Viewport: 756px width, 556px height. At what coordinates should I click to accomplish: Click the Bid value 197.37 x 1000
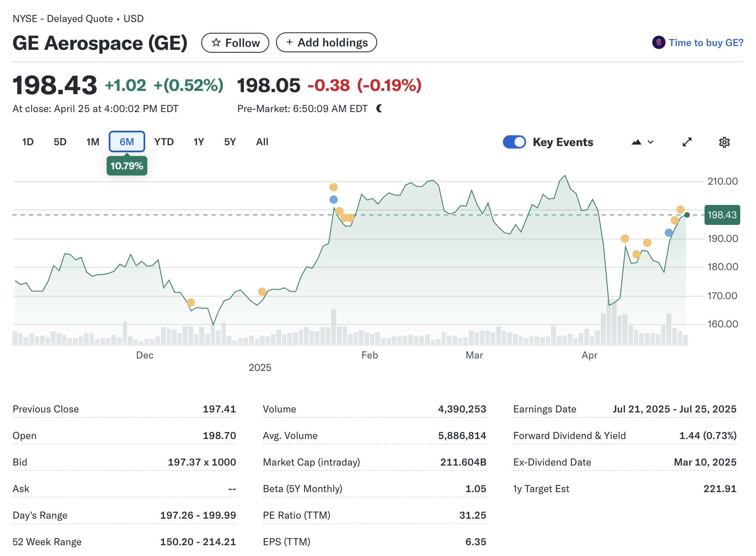(202, 462)
